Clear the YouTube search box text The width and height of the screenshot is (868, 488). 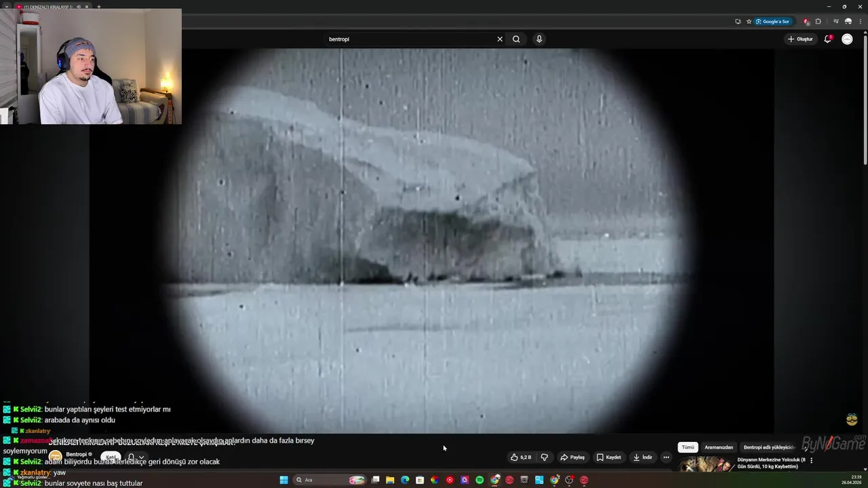click(x=500, y=39)
